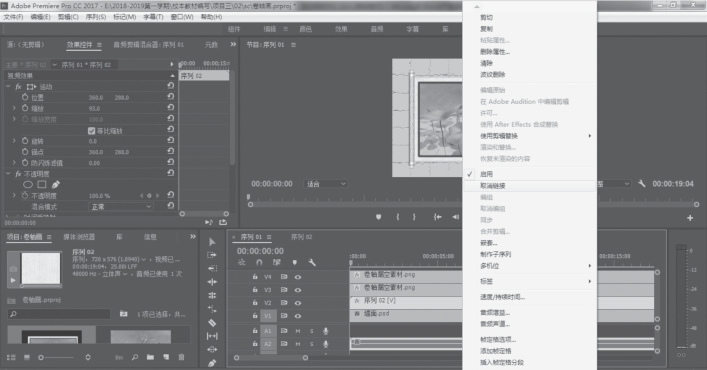
Task: Collapse the Motion effect group
Action: coord(8,86)
